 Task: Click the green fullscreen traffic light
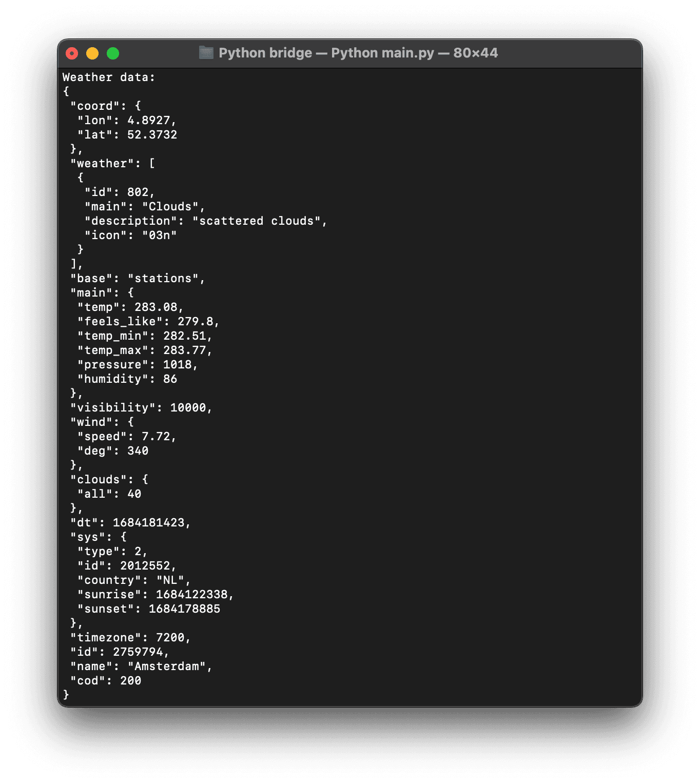point(113,52)
